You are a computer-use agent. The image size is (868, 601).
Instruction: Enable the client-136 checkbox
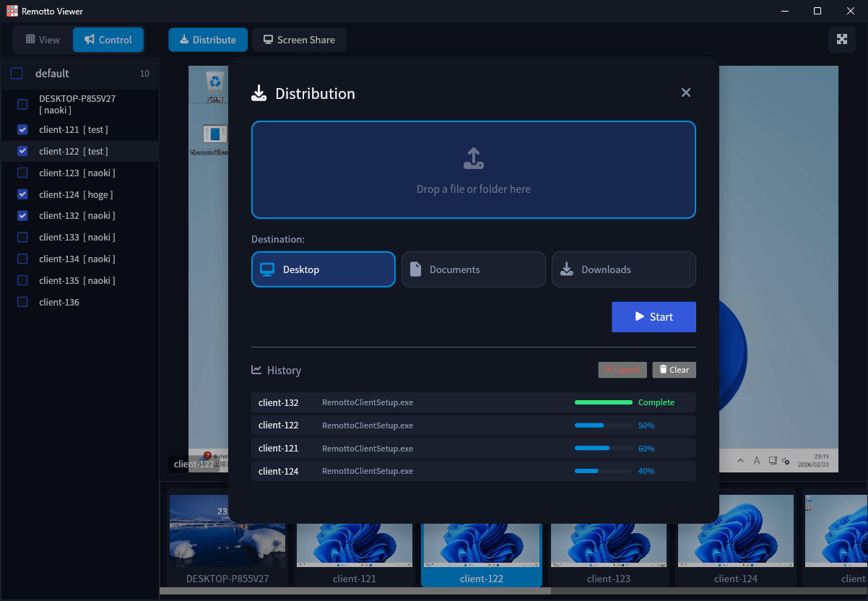22,302
